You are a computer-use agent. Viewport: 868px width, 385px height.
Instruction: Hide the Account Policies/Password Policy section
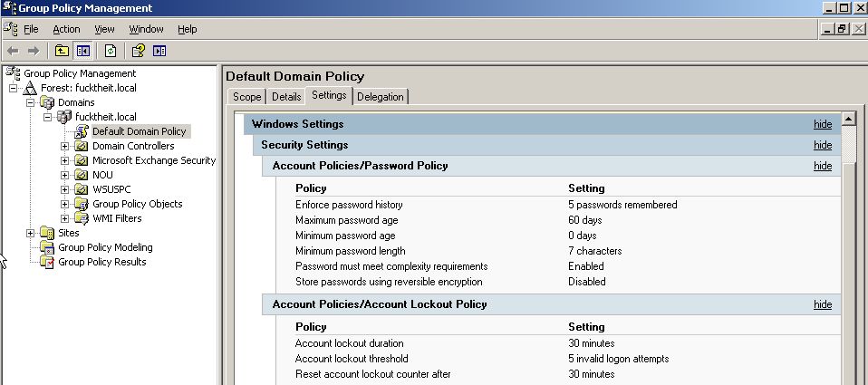point(823,166)
